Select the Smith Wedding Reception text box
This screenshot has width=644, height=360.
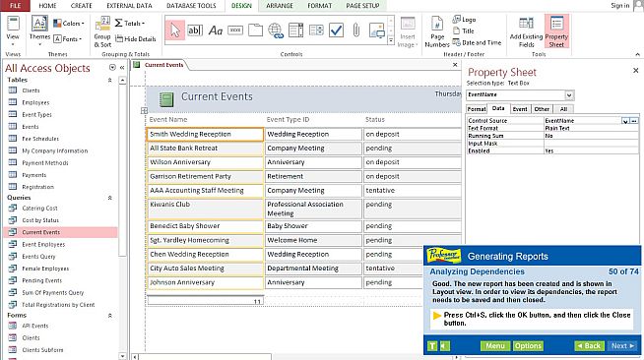coord(205,135)
